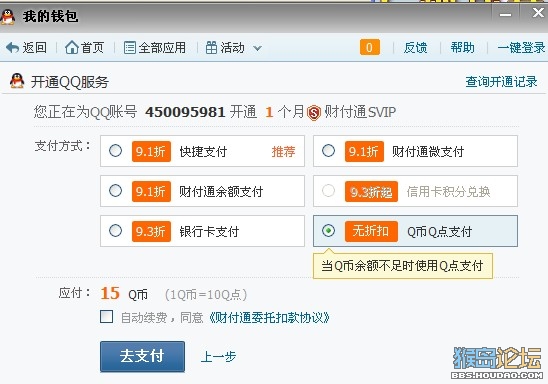
Task: Click 返回 text in toolbar
Action: (x=35, y=48)
